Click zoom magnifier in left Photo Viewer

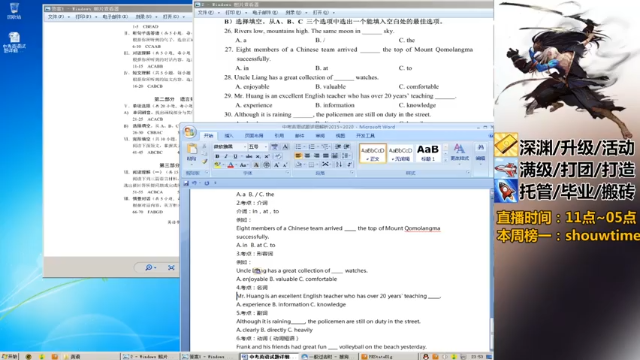pyautogui.click(x=150, y=268)
